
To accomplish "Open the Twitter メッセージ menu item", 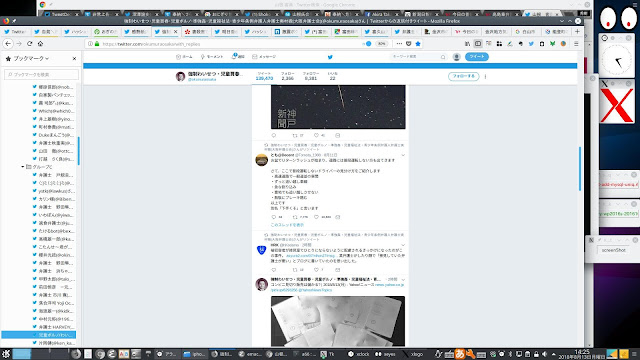I will (x=264, y=57).
